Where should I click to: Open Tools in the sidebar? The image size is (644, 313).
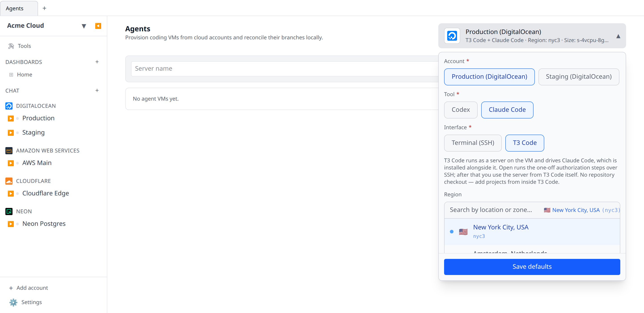pos(24,46)
